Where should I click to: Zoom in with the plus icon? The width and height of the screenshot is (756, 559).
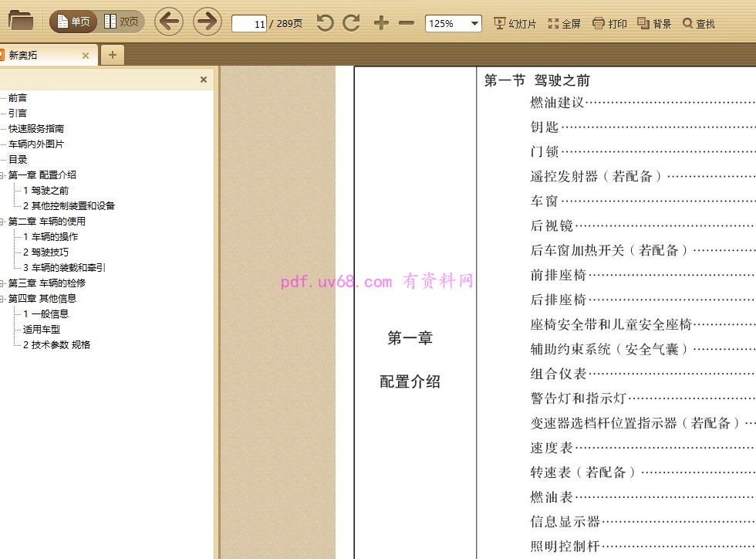(x=381, y=23)
